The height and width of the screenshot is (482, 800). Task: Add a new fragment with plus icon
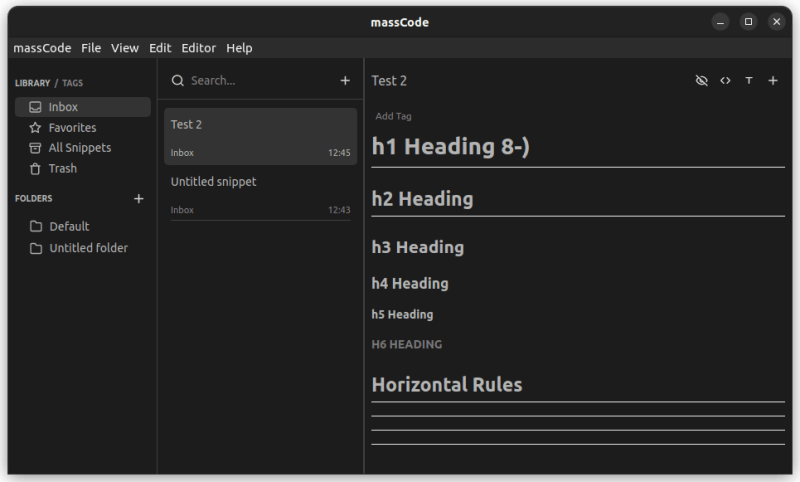pos(773,81)
